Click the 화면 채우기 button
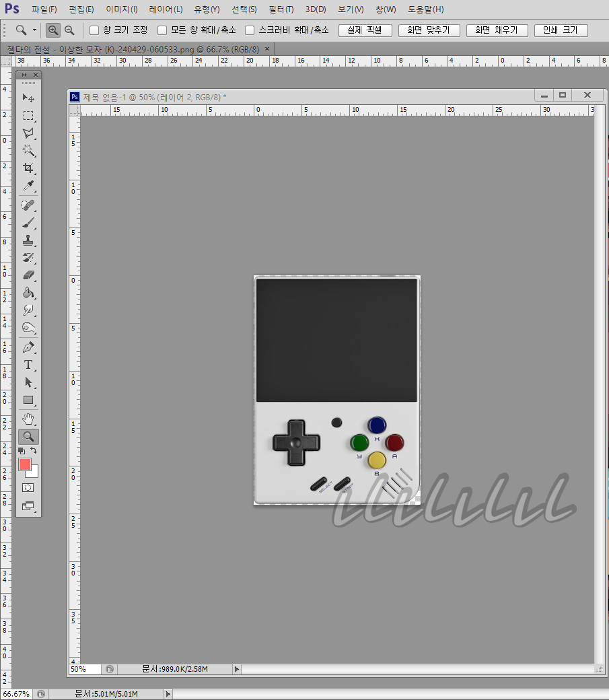The image size is (609, 700). point(497,30)
